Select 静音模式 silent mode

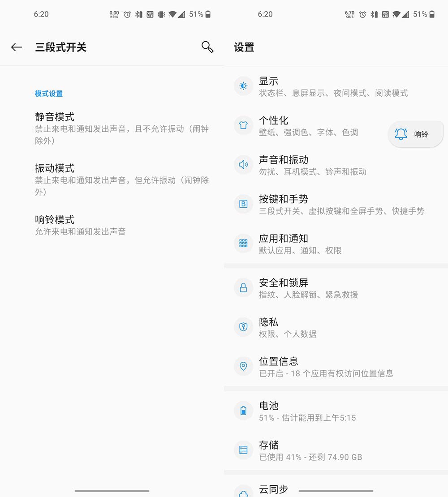coord(54,117)
